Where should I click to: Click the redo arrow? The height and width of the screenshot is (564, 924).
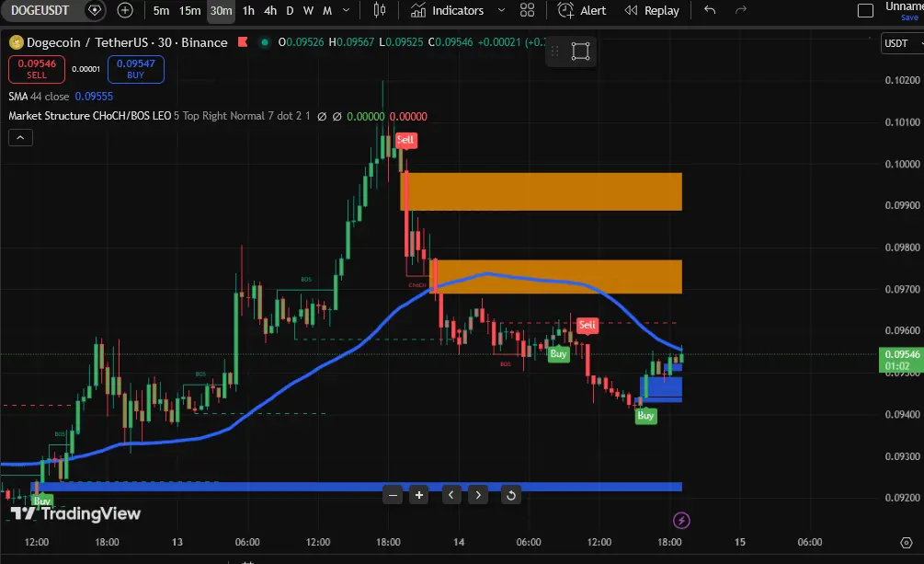pos(741,10)
